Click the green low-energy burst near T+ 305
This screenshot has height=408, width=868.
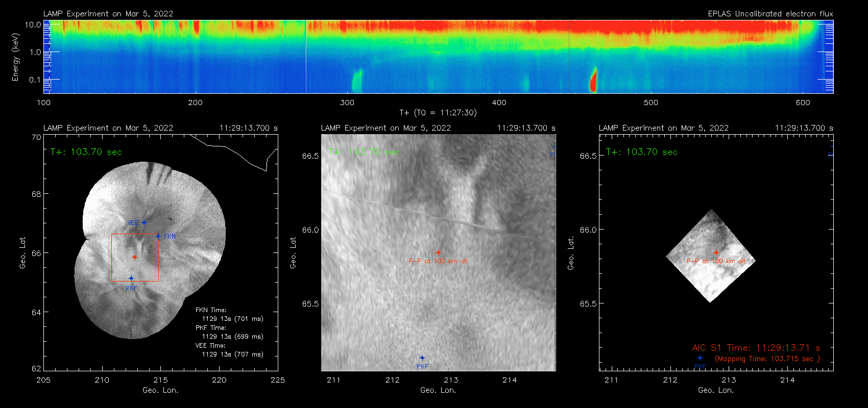point(357,82)
